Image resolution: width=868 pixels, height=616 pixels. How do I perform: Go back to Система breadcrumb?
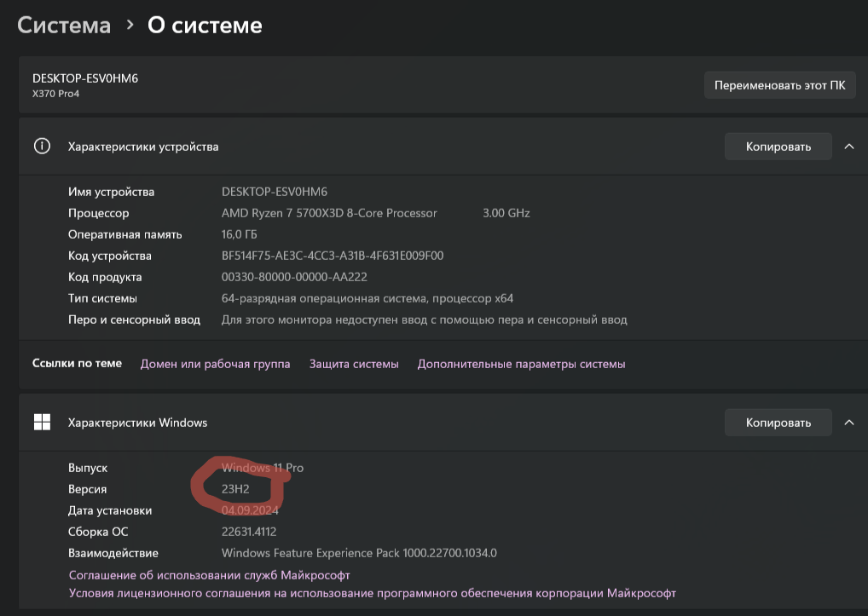pyautogui.click(x=64, y=26)
